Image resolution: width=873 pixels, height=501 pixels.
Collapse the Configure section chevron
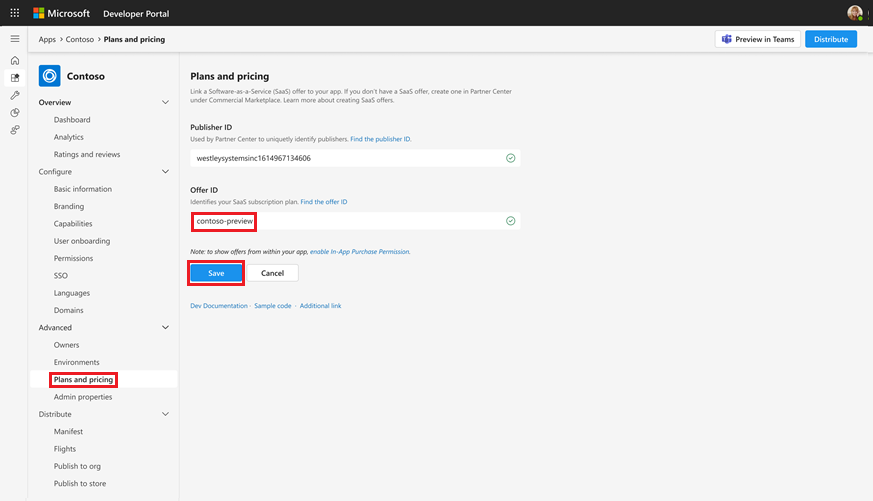tap(165, 171)
